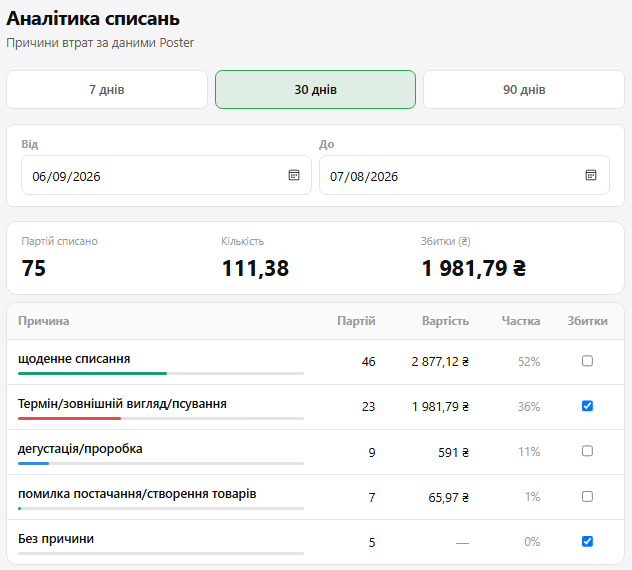The height and width of the screenshot is (570, 632).
Task: Click the Збитки (₴) summary total
Action: (474, 268)
